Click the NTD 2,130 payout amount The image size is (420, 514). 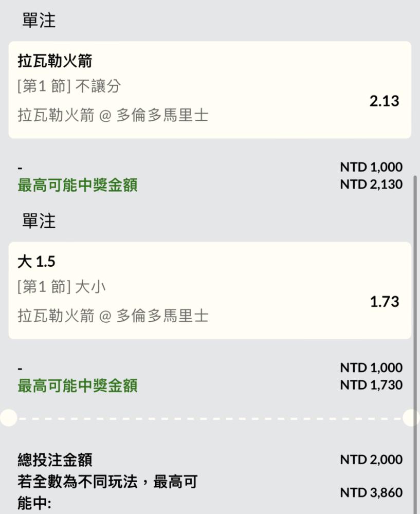click(x=371, y=184)
